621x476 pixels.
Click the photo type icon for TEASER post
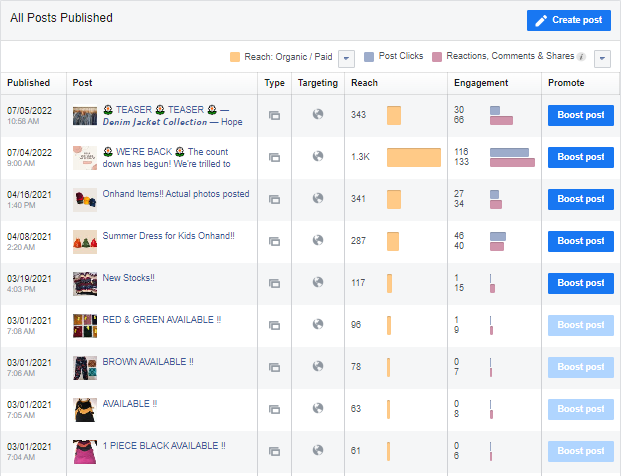(274, 115)
